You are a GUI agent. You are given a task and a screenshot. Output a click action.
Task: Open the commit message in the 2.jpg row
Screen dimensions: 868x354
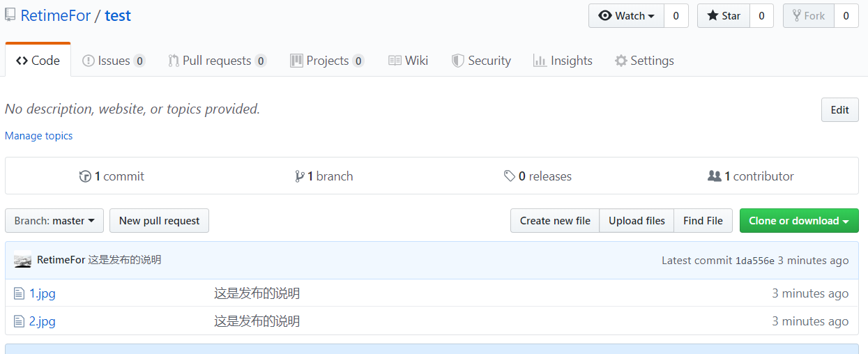tap(257, 321)
